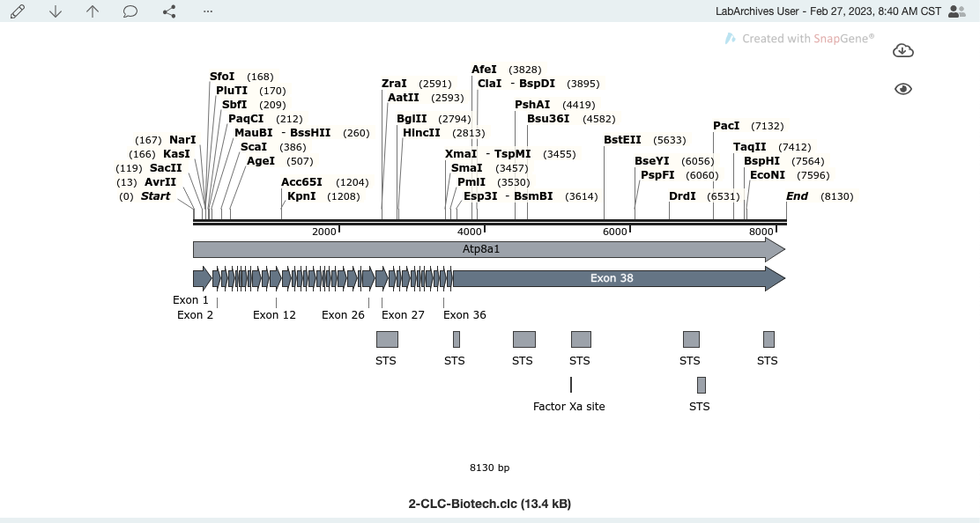980x523 pixels.
Task: Expand the Exon 38 feature arrow
Action: (x=612, y=278)
